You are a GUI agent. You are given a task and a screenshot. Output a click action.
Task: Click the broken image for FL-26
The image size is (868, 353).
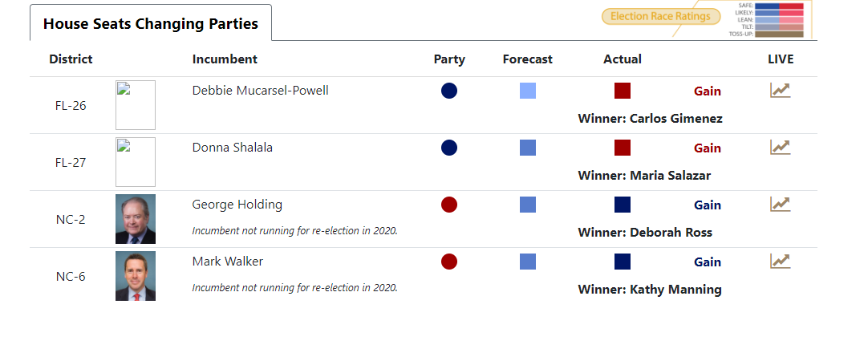(136, 105)
